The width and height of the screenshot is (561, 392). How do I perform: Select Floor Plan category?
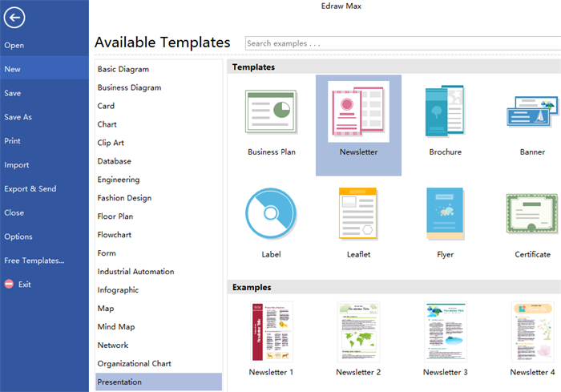[x=115, y=216]
